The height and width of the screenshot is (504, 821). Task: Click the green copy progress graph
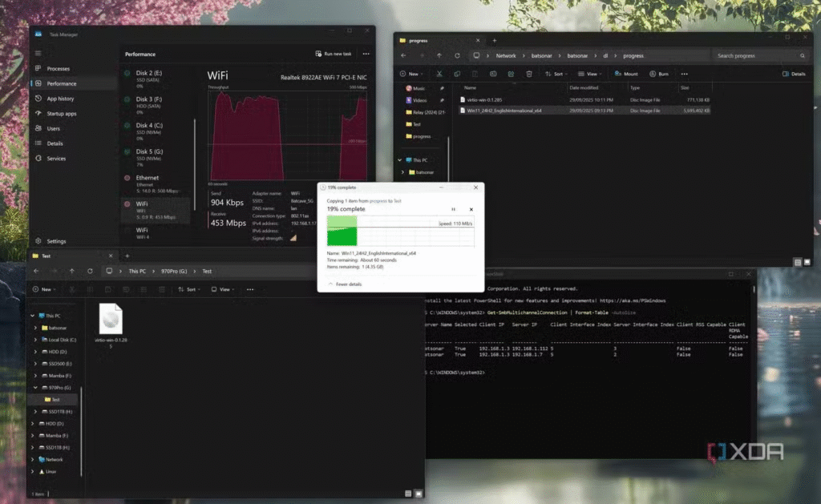399,231
